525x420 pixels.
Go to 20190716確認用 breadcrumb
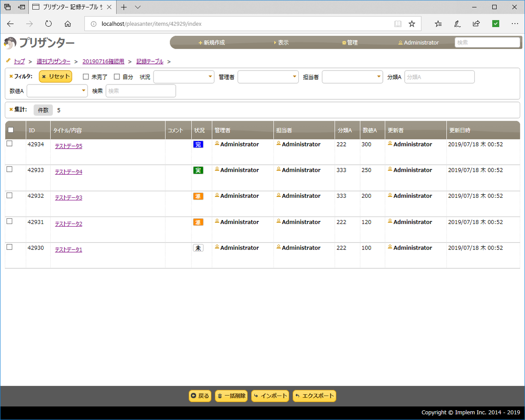click(103, 61)
